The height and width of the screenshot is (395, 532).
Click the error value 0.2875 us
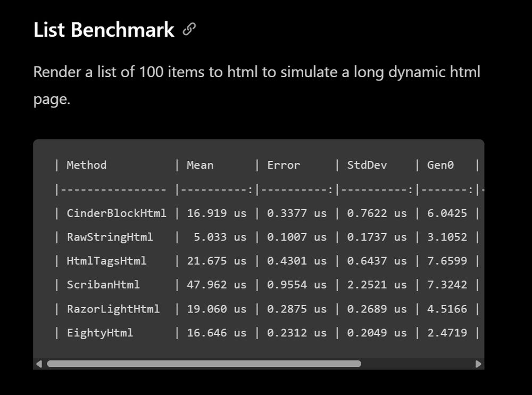click(297, 309)
